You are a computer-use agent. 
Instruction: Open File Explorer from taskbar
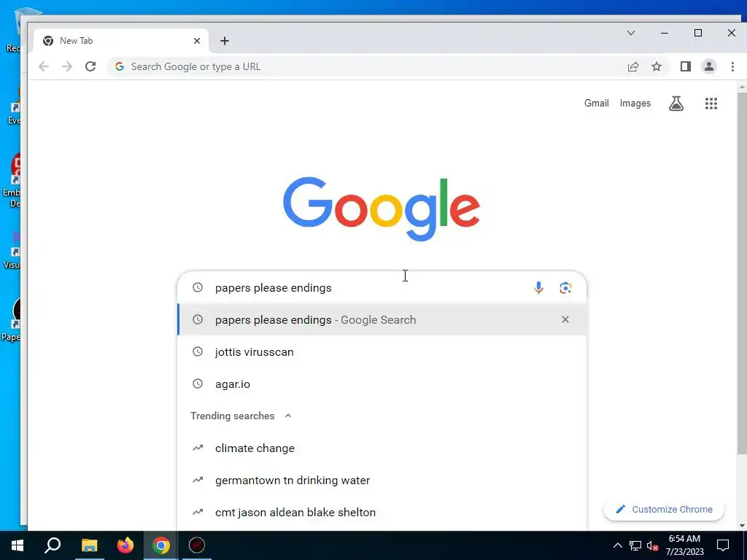(89, 545)
